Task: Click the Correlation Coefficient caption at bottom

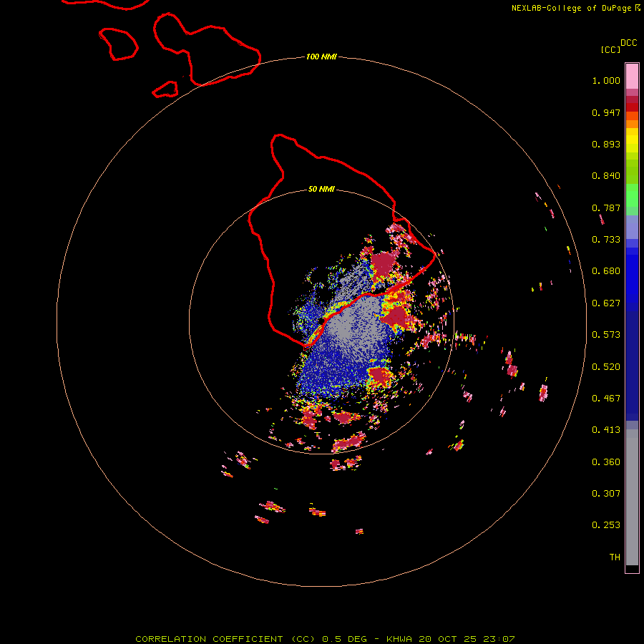Action: [325, 639]
